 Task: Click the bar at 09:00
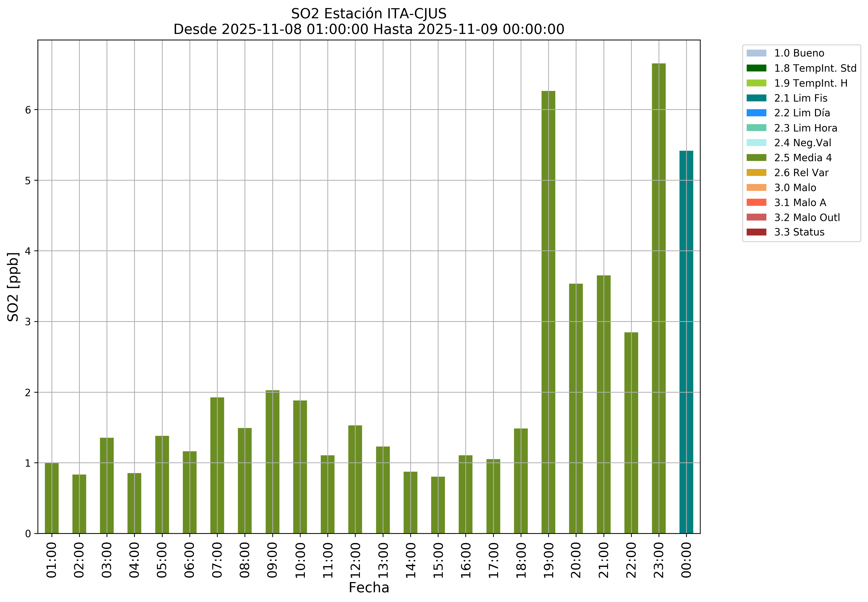tap(272, 462)
